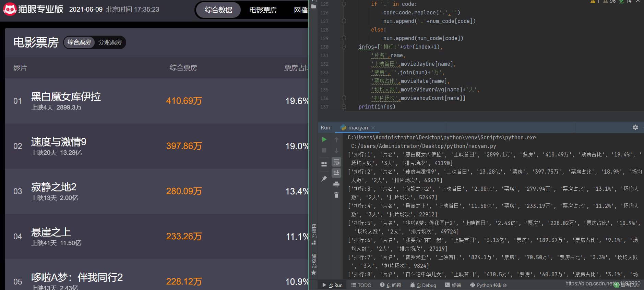Toggle Pin Tab in the Run panel

[324, 179]
